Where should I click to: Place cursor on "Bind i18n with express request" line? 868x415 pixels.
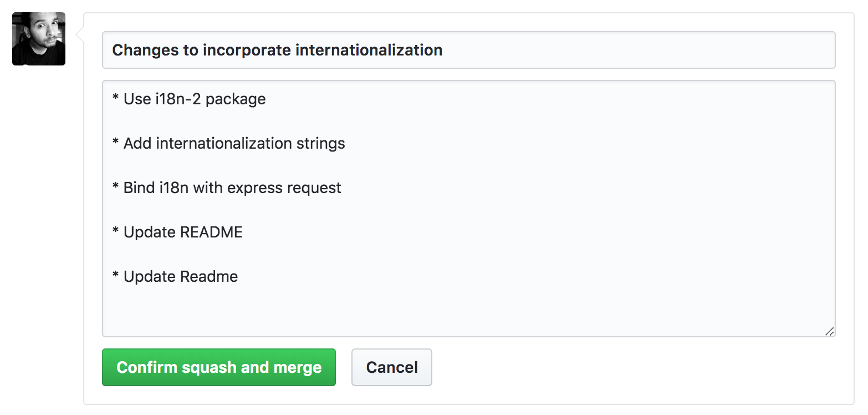click(x=232, y=188)
